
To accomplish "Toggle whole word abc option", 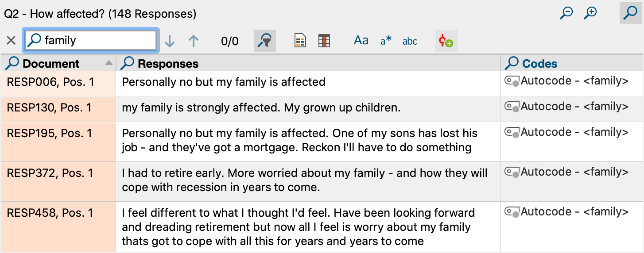I will tap(410, 41).
